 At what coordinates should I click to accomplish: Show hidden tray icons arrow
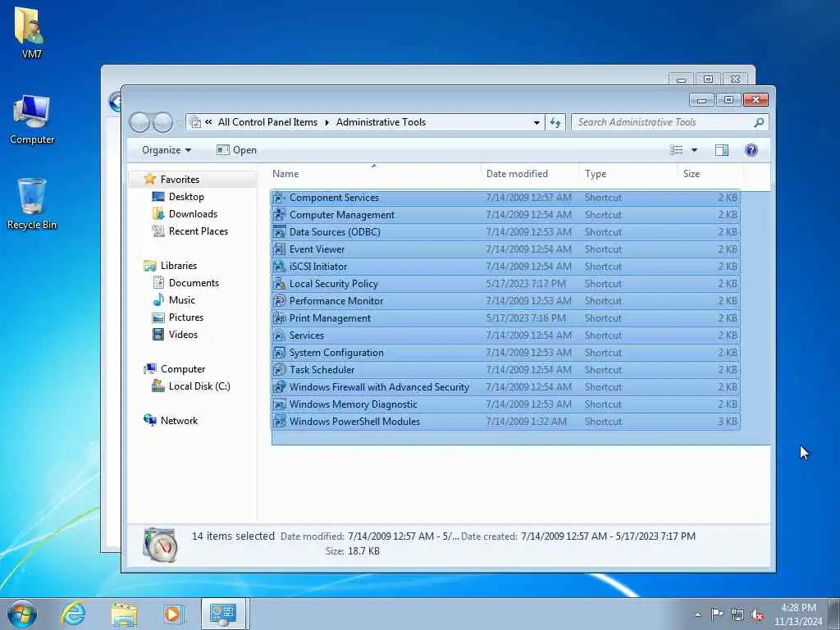coord(697,614)
